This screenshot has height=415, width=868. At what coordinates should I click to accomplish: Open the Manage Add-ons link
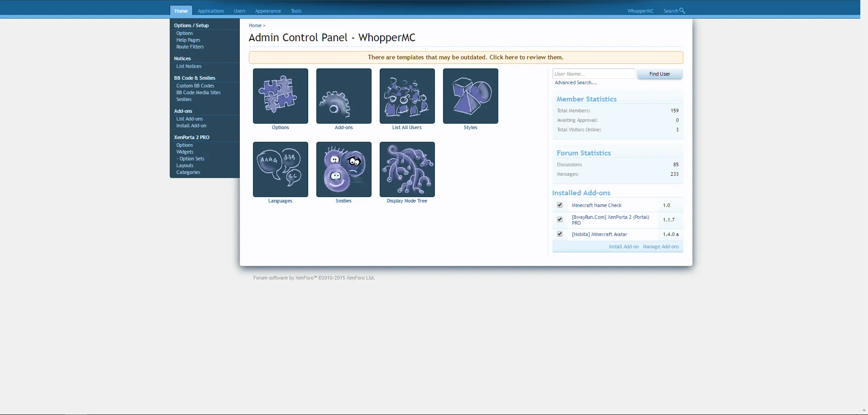click(661, 247)
